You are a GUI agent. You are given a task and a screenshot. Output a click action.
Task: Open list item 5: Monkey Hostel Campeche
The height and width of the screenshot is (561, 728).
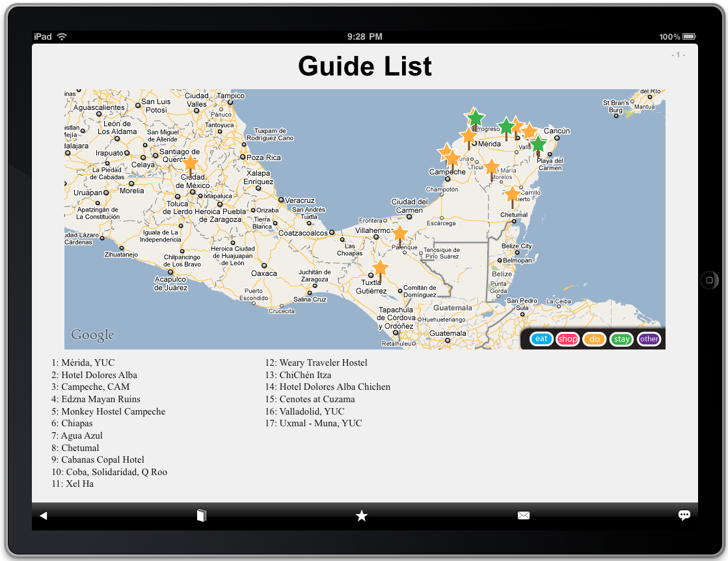click(108, 411)
